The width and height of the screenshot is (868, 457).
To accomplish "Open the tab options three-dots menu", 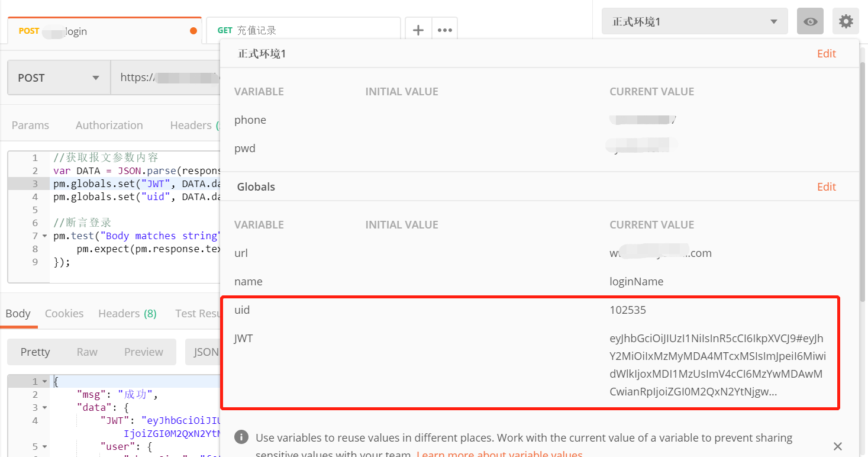I will 445,30.
